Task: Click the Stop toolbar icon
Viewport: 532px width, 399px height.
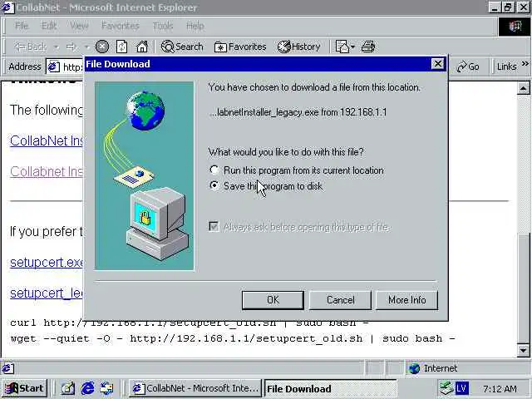Action: [x=101, y=47]
